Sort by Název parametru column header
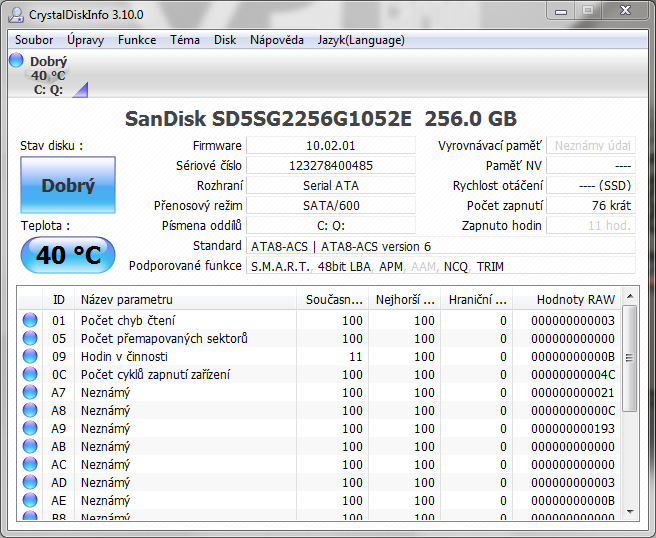Viewport: 656px width, 538px height. [x=186, y=299]
